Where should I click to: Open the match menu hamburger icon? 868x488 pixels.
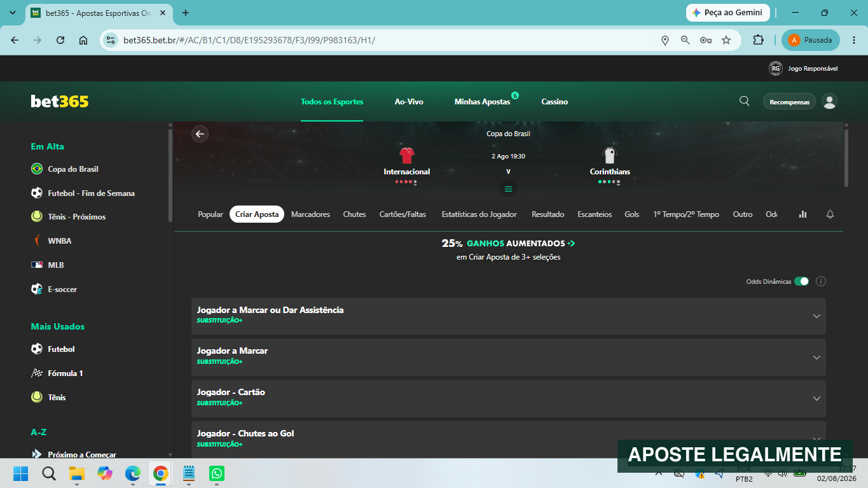point(508,188)
